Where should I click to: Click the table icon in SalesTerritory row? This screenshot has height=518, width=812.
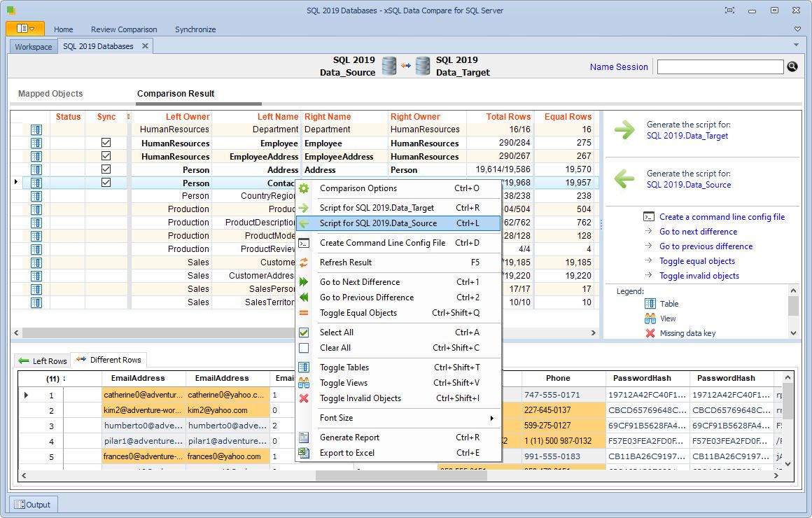point(36,302)
